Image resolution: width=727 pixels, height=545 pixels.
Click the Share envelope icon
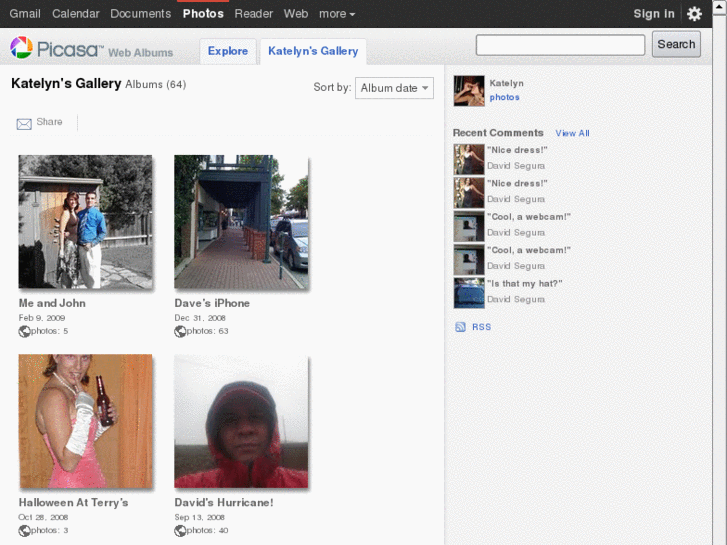(24, 124)
